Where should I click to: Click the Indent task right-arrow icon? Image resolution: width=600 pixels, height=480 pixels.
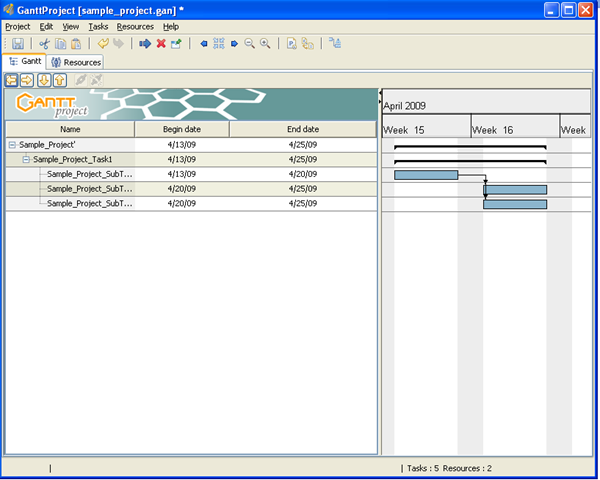click(28, 80)
